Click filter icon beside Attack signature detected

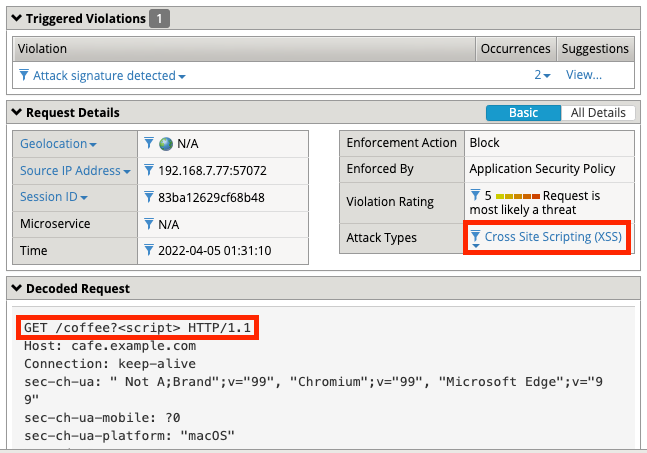(x=25, y=75)
